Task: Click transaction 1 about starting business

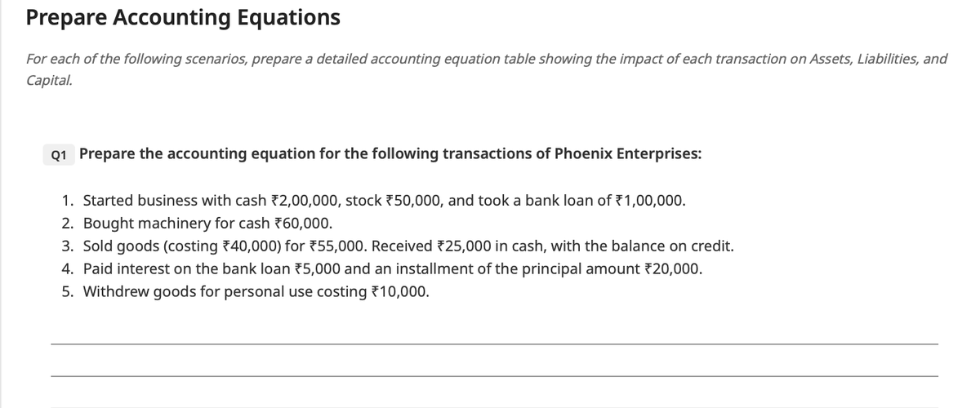Action: point(384,200)
